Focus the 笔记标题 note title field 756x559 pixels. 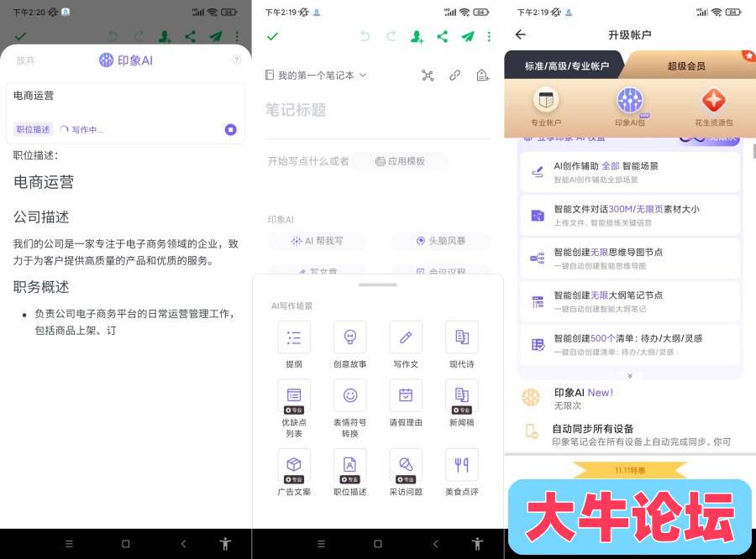click(x=377, y=110)
